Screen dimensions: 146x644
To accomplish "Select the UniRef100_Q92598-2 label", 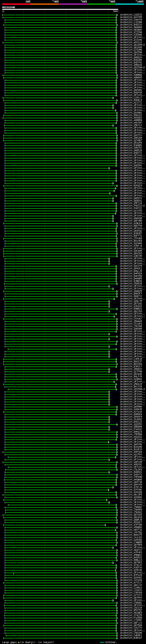I will [x=132, y=67].
